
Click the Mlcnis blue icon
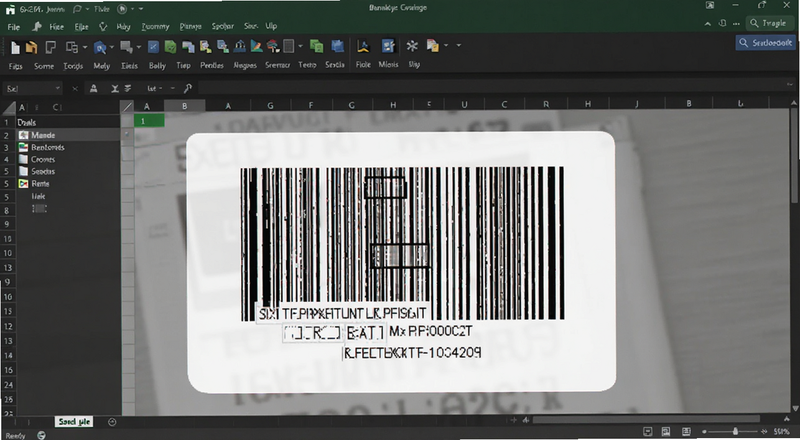pos(388,46)
